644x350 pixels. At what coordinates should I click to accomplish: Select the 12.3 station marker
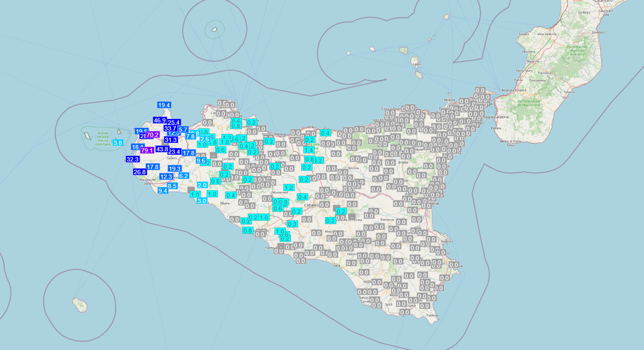click(x=166, y=177)
